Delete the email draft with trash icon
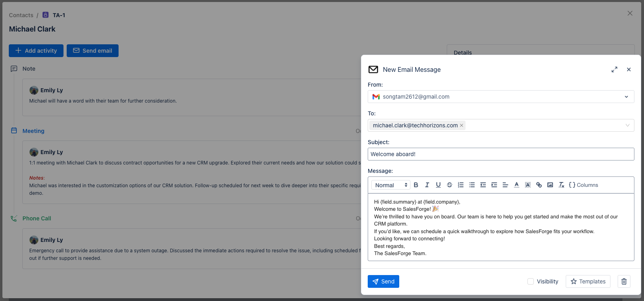The width and height of the screenshot is (644, 301). pyautogui.click(x=624, y=281)
